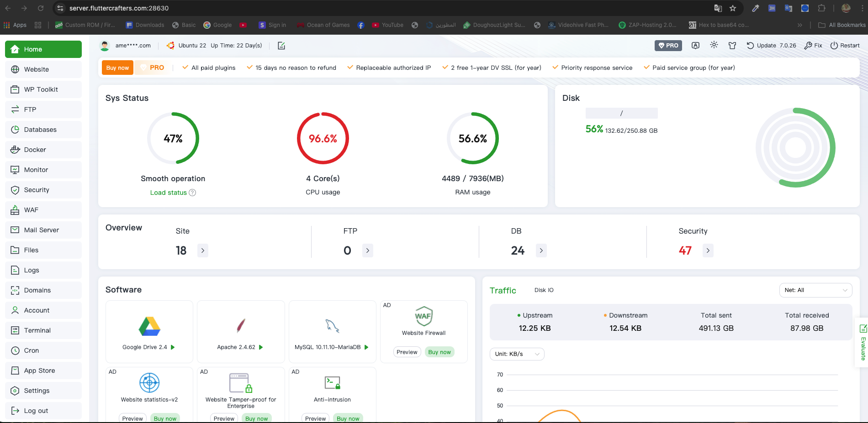Expand the Security overview arrow
The image size is (868, 423).
[x=708, y=251]
